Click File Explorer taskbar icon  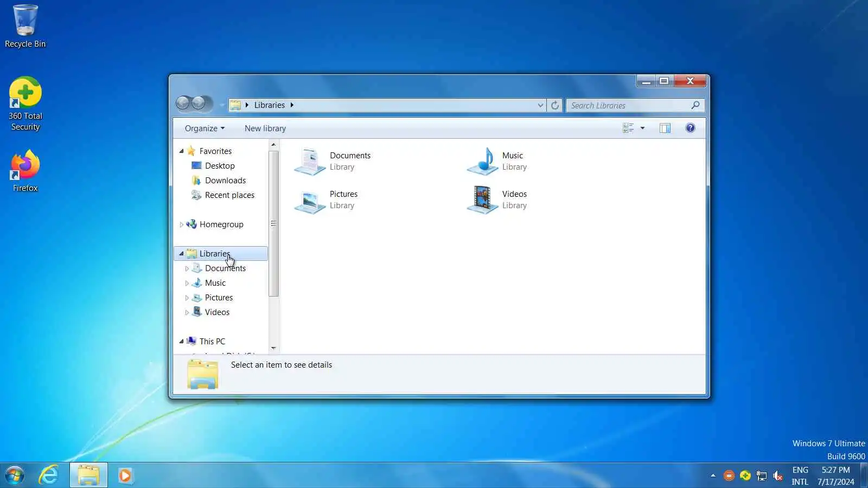pyautogui.click(x=88, y=476)
